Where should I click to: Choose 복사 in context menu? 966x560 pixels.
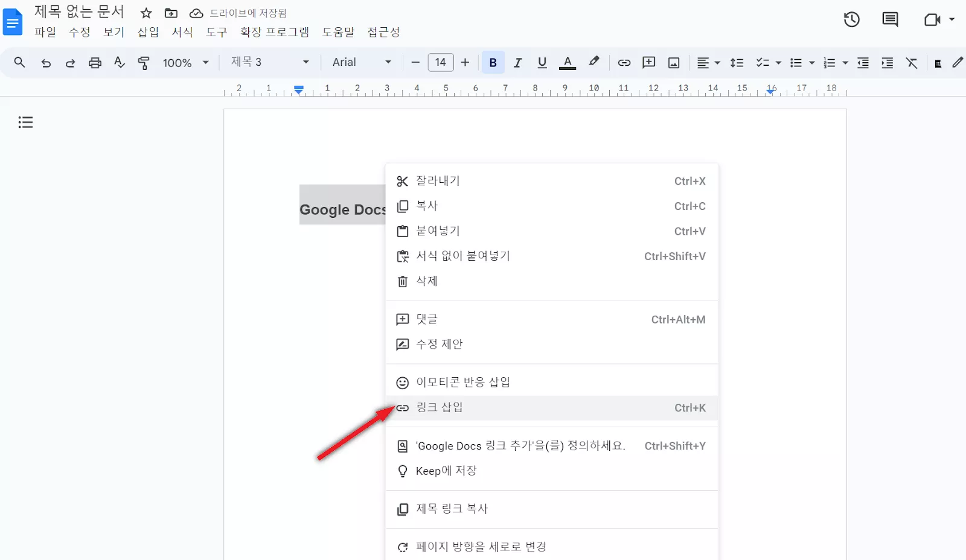click(x=552, y=206)
